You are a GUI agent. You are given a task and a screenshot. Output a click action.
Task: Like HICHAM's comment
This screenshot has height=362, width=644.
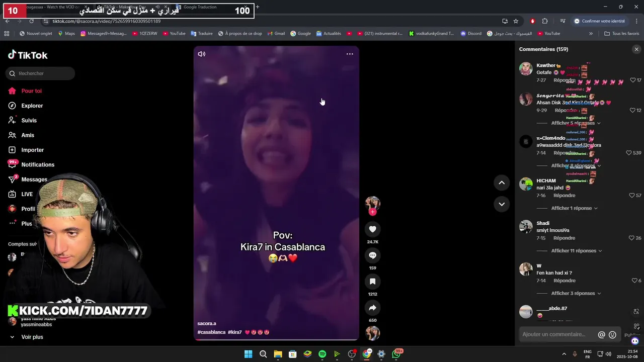point(632,196)
